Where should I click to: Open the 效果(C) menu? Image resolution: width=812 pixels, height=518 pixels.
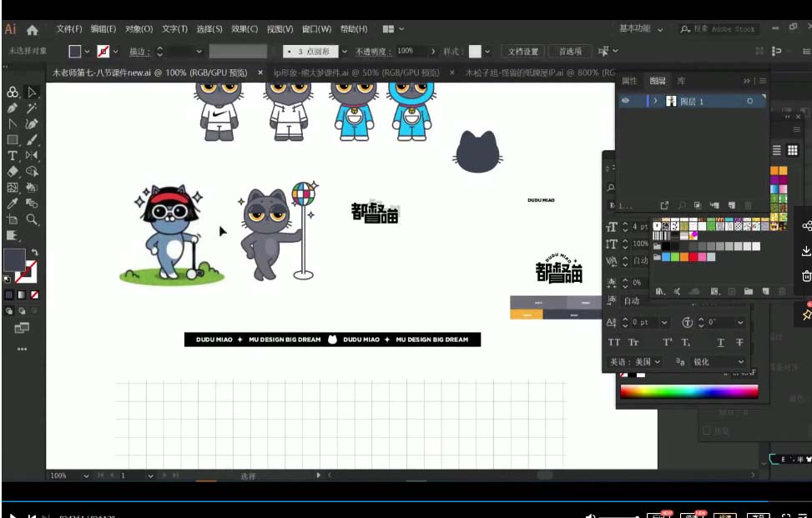click(245, 29)
